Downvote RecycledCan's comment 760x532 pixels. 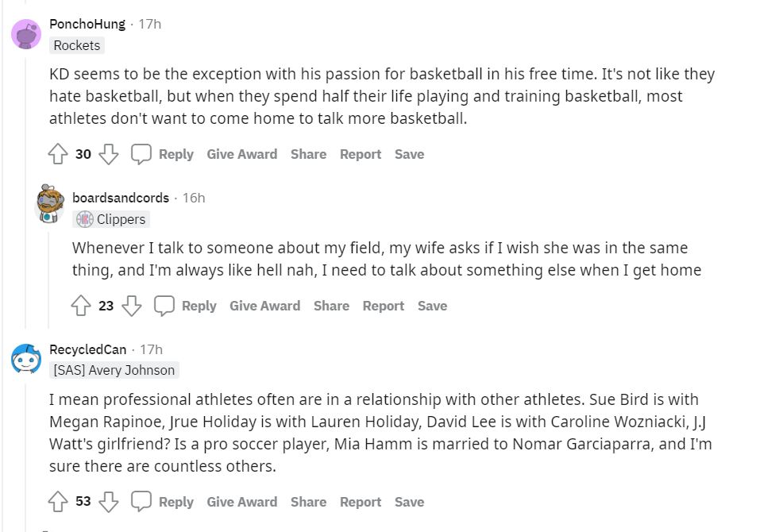click(109, 502)
